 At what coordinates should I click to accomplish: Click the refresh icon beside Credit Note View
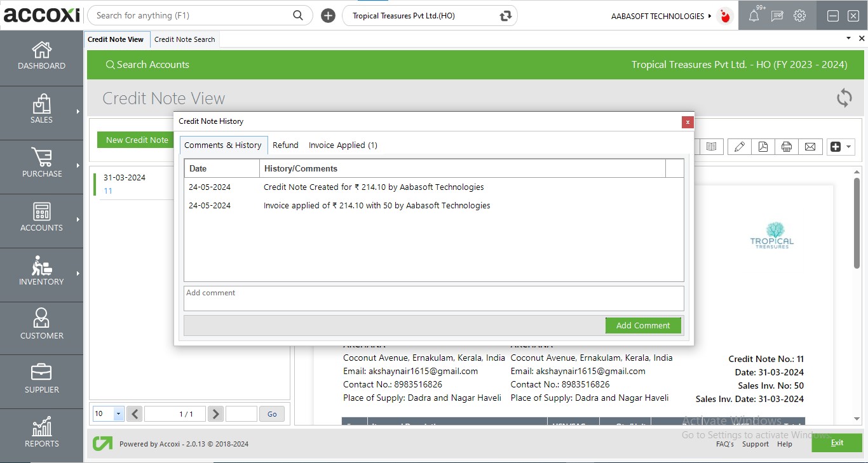pyautogui.click(x=844, y=98)
